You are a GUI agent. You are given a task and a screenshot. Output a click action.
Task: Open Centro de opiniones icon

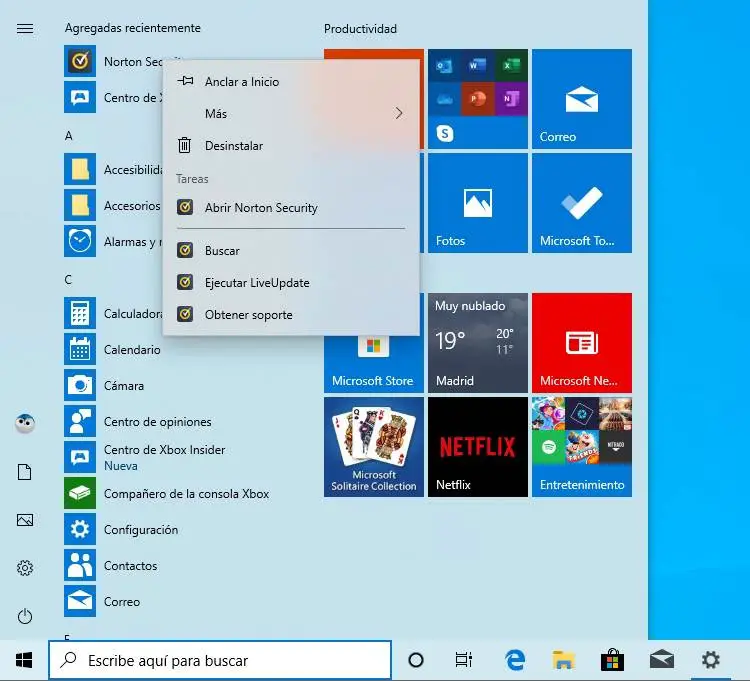pyautogui.click(x=80, y=421)
